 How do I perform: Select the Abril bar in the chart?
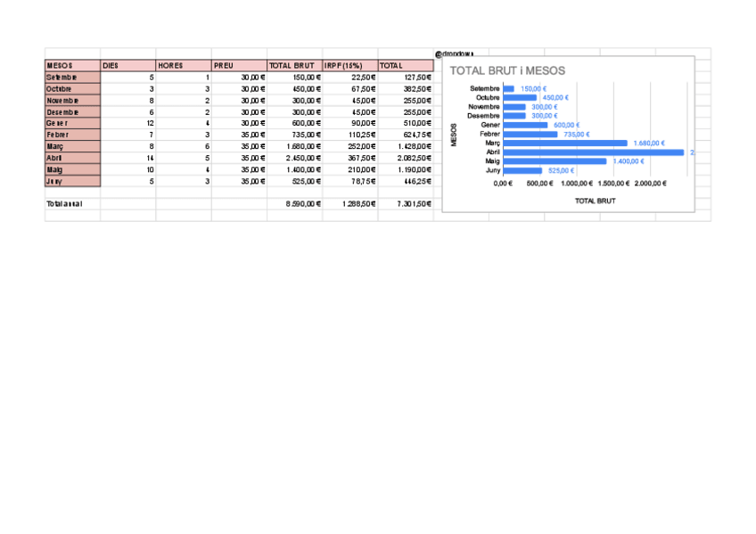[x=593, y=152]
